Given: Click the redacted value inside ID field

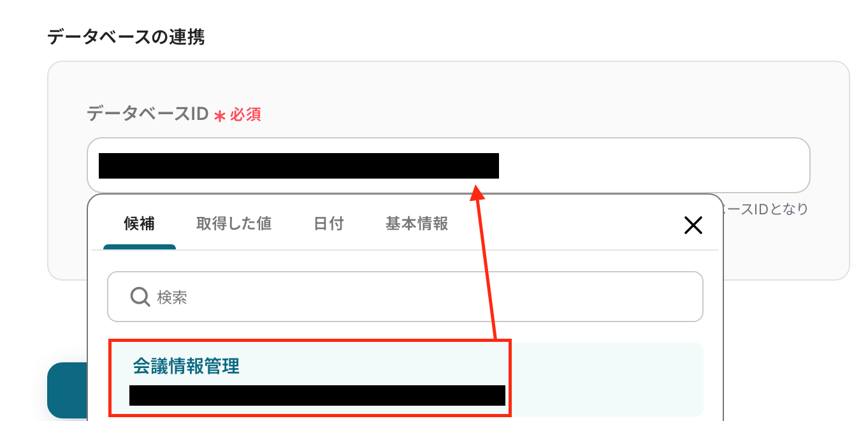Looking at the screenshot, I should 299,165.
